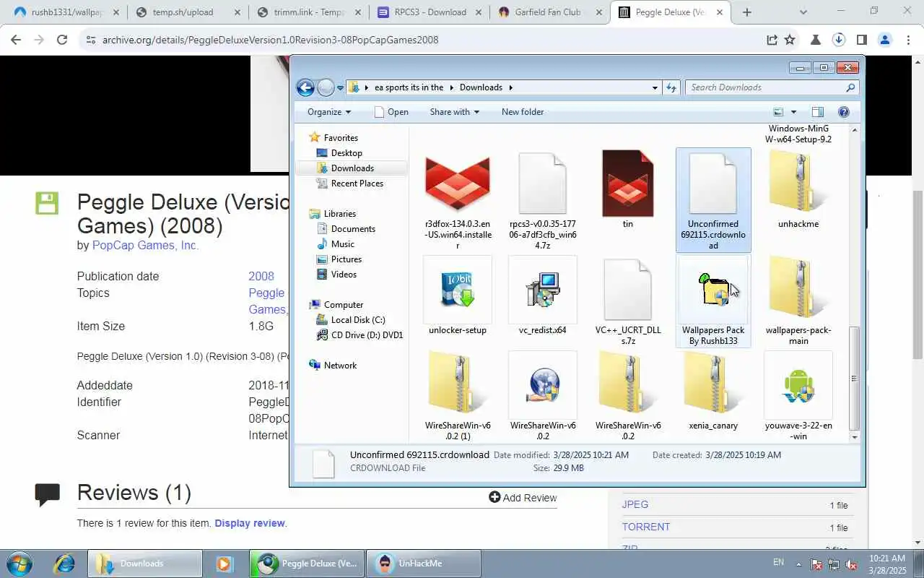Switch to the Garfield Fan Club browser tab
The image size is (924, 578).
coord(550,12)
